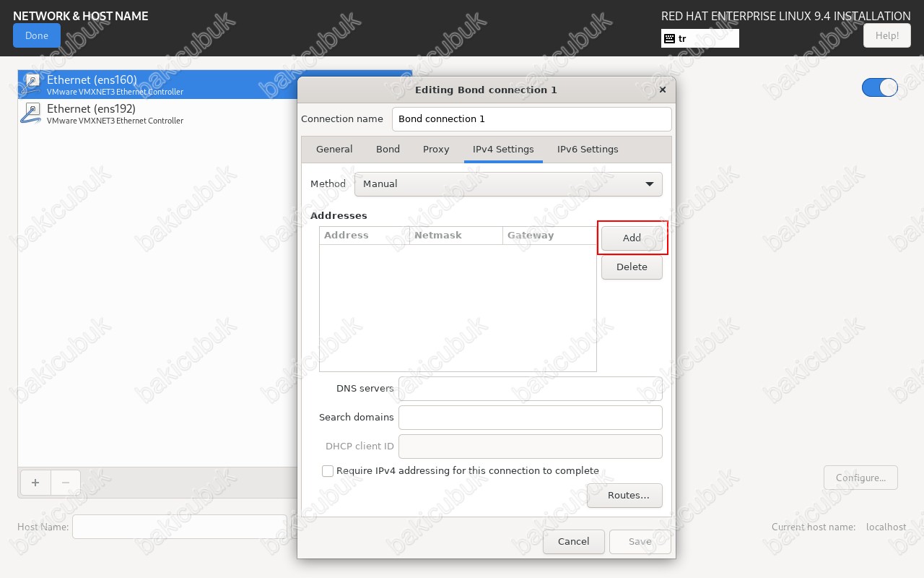Click the Ethernet (ens192) list row text
This screenshot has height=578, width=924.
92,109
